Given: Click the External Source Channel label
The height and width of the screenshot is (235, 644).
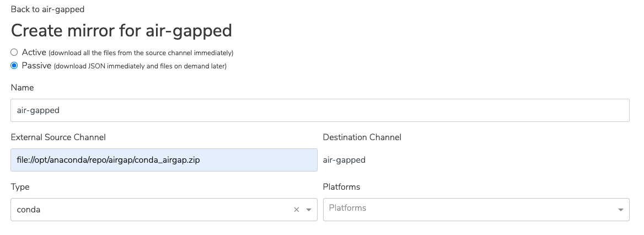Looking at the screenshot, I should [58, 137].
